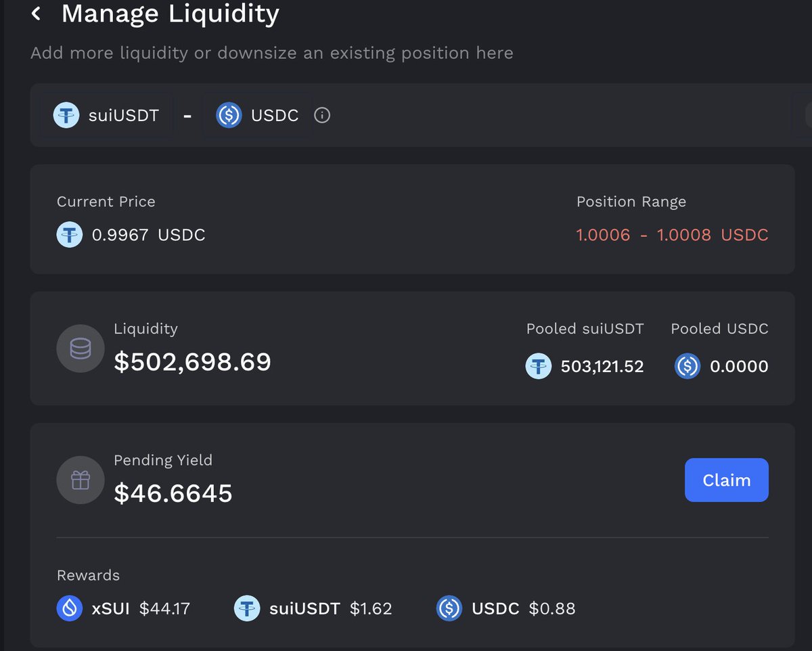Screen dimensions: 812x651
Task: Click the Pooled suiUSDT token icon
Action: click(539, 367)
